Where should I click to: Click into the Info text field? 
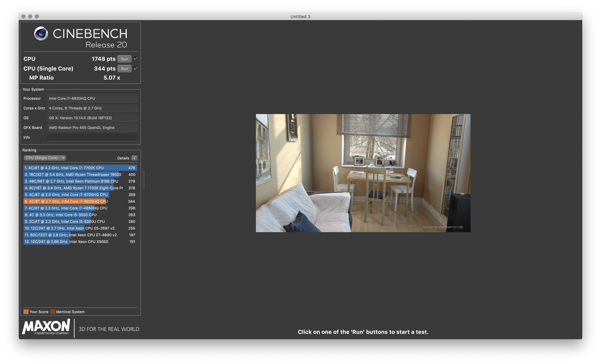92,137
